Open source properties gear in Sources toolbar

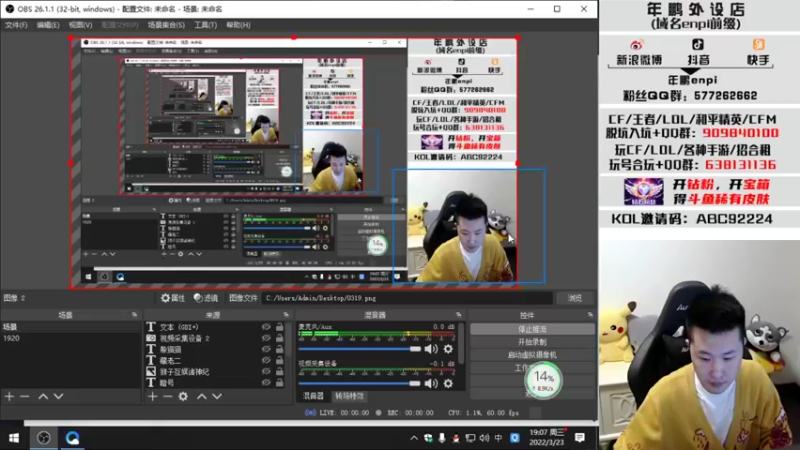[x=183, y=396]
